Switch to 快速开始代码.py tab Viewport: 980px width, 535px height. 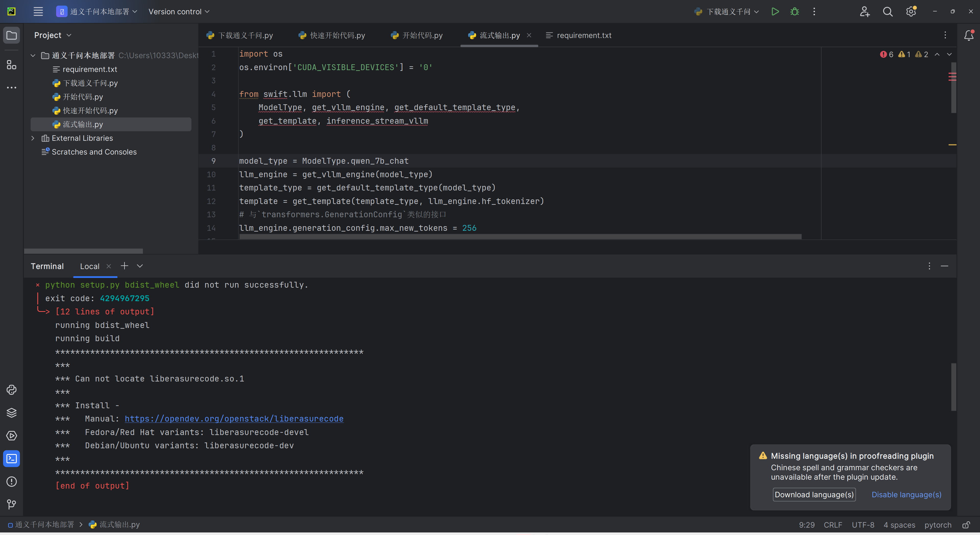(x=332, y=35)
